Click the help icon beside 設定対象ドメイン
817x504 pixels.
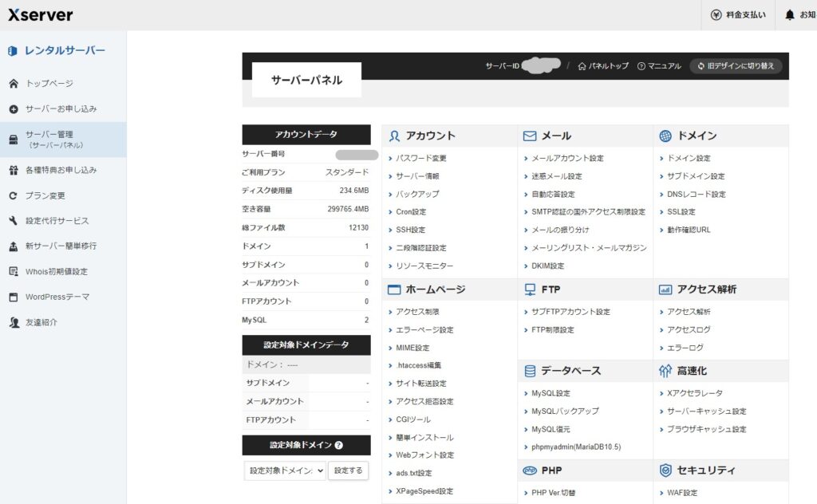click(338, 445)
